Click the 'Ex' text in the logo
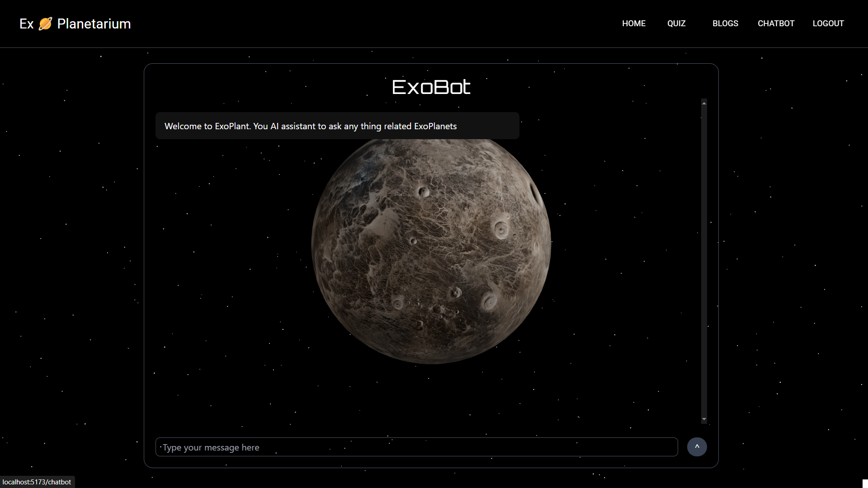 (x=26, y=23)
